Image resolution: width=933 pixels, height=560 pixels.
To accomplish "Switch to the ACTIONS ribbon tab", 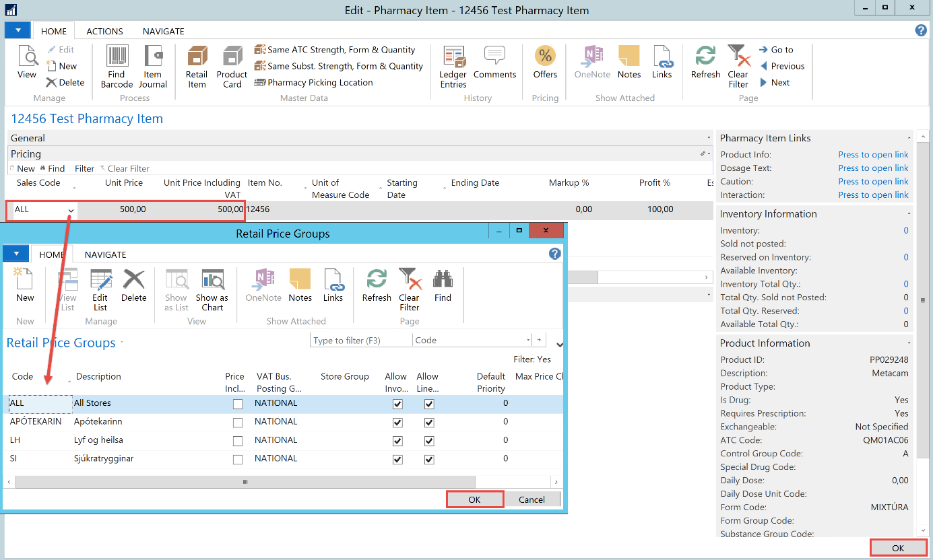I will tap(104, 31).
